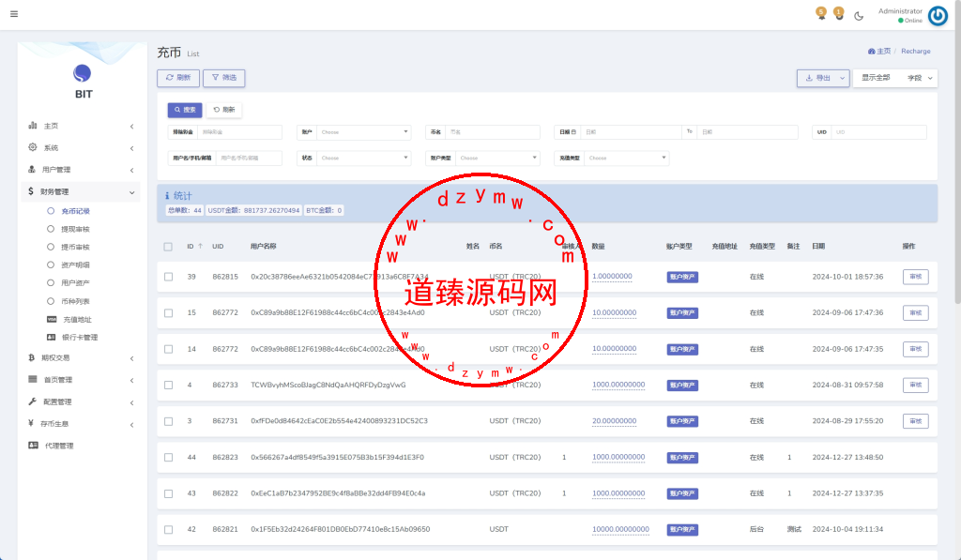The height and width of the screenshot is (560, 961).
Task: Click the 用户管理 user icon
Action: click(32, 169)
